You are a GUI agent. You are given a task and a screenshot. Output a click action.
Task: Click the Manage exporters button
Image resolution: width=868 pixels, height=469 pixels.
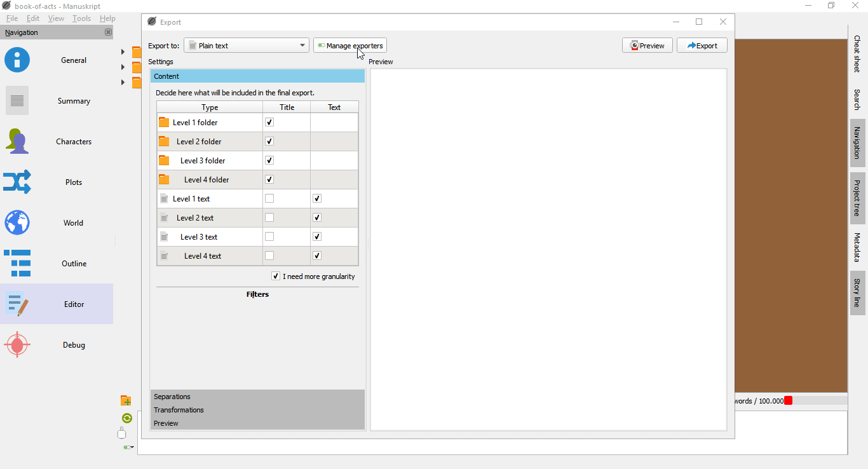coord(350,45)
